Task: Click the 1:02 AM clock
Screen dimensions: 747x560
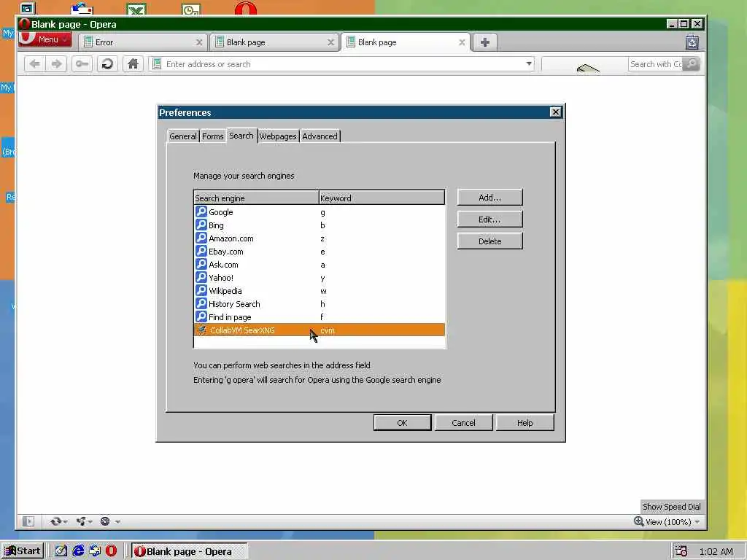Action: (716, 551)
